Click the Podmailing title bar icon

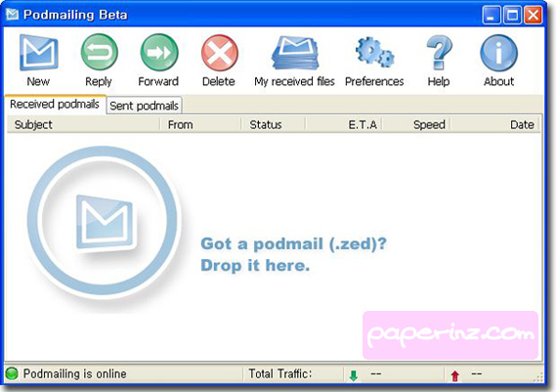click(x=12, y=15)
